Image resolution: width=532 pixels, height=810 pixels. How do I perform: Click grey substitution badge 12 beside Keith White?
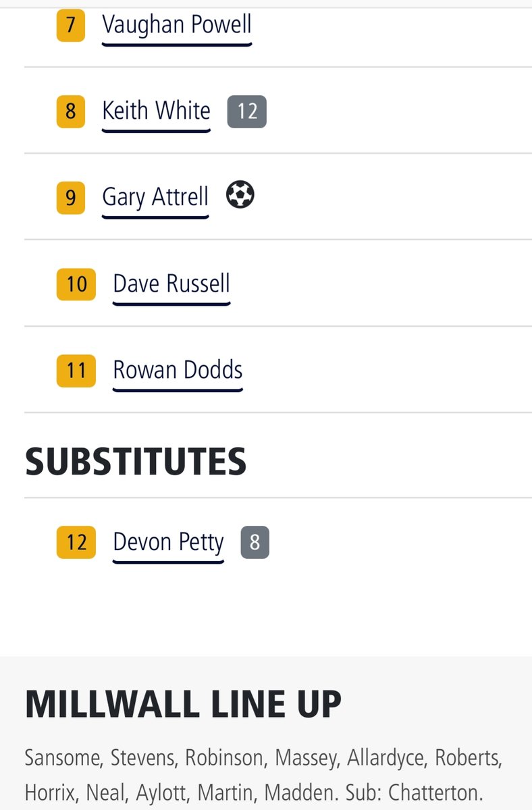click(x=247, y=111)
